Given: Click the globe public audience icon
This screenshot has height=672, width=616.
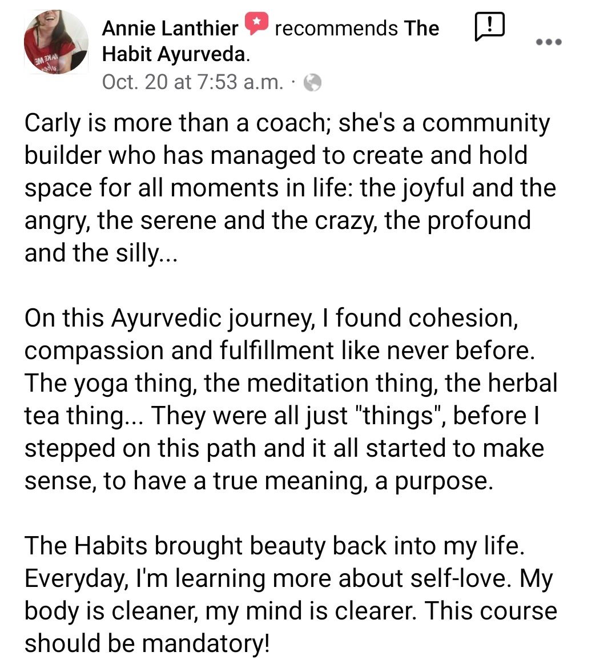Looking at the screenshot, I should click(x=312, y=83).
